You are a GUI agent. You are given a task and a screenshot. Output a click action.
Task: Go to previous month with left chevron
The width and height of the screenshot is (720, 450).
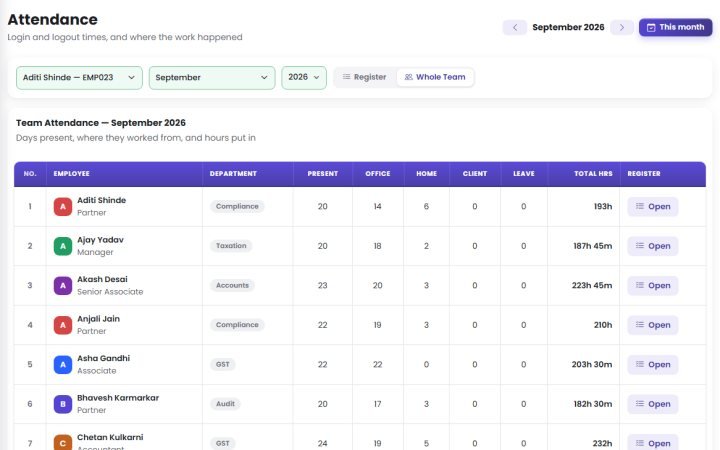515,28
